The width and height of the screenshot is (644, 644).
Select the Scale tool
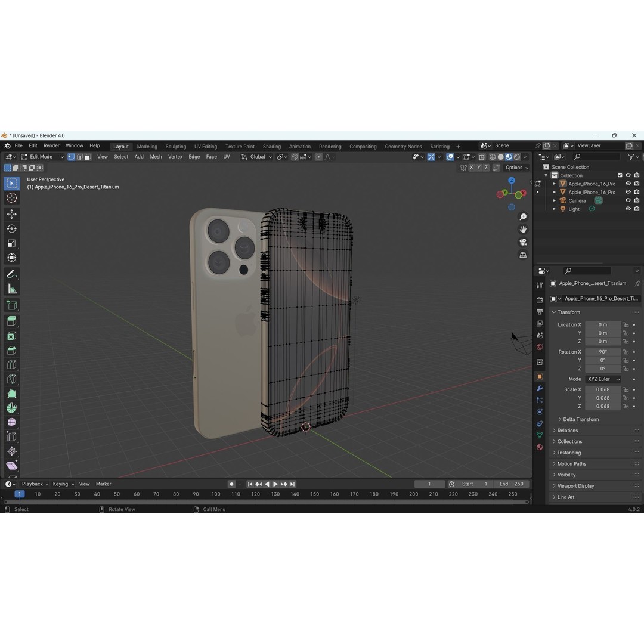tap(11, 243)
